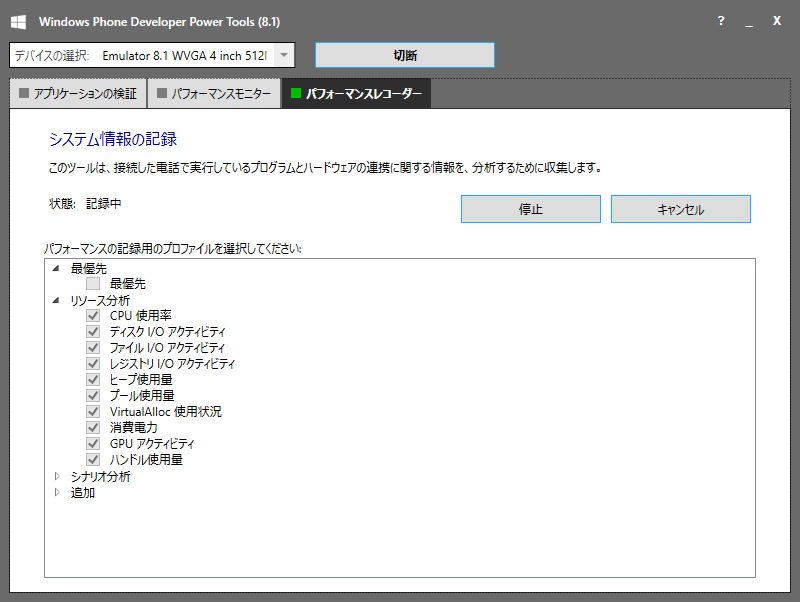Open the デバイスの選択 device dropdown
This screenshot has height=602, width=800.
tap(284, 55)
